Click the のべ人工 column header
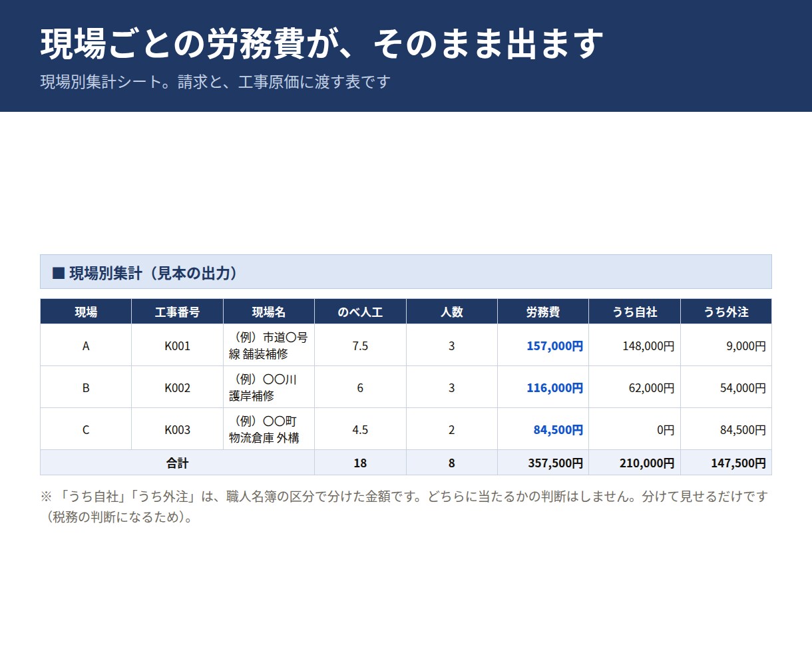 [360, 312]
